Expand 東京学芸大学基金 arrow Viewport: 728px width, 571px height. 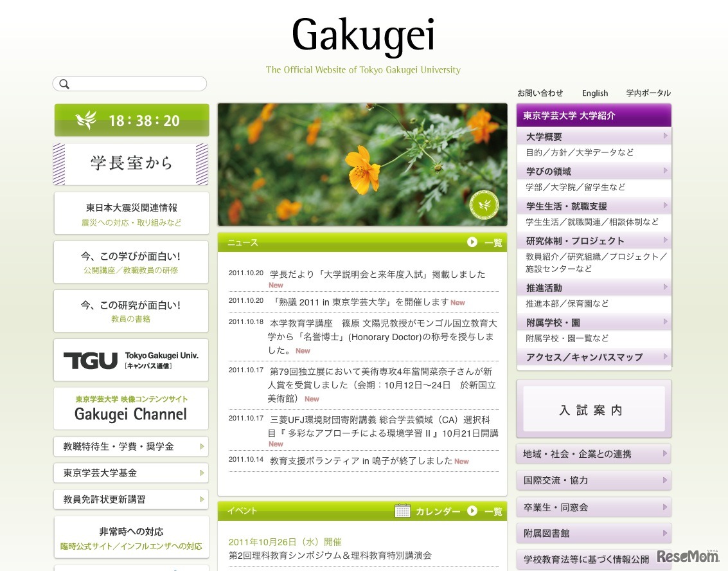(x=202, y=473)
